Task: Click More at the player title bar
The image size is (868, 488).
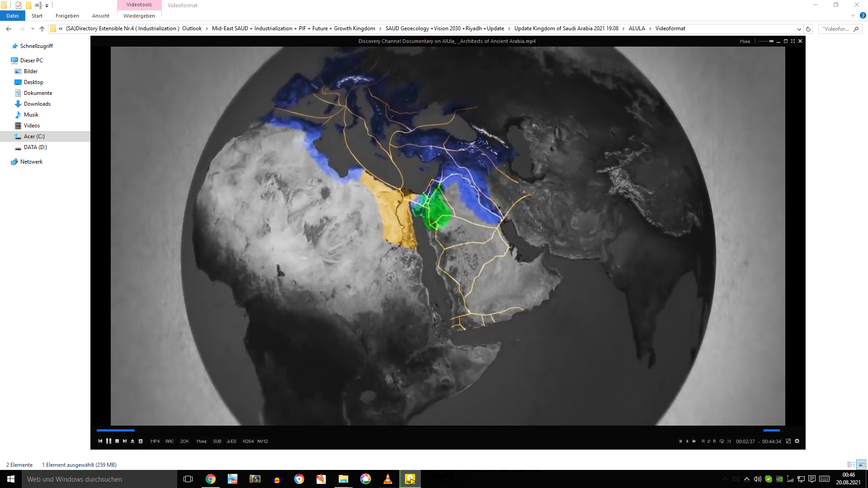Action: [745, 42]
